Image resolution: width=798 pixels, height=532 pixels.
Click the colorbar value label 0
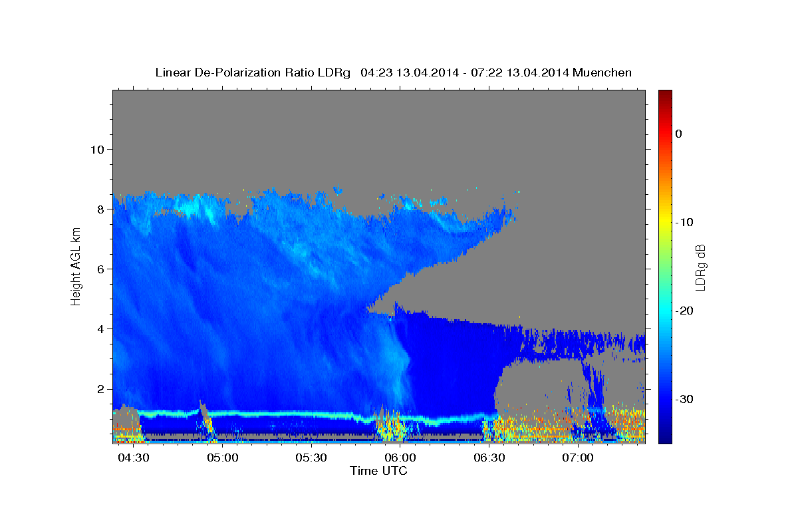click(678, 134)
